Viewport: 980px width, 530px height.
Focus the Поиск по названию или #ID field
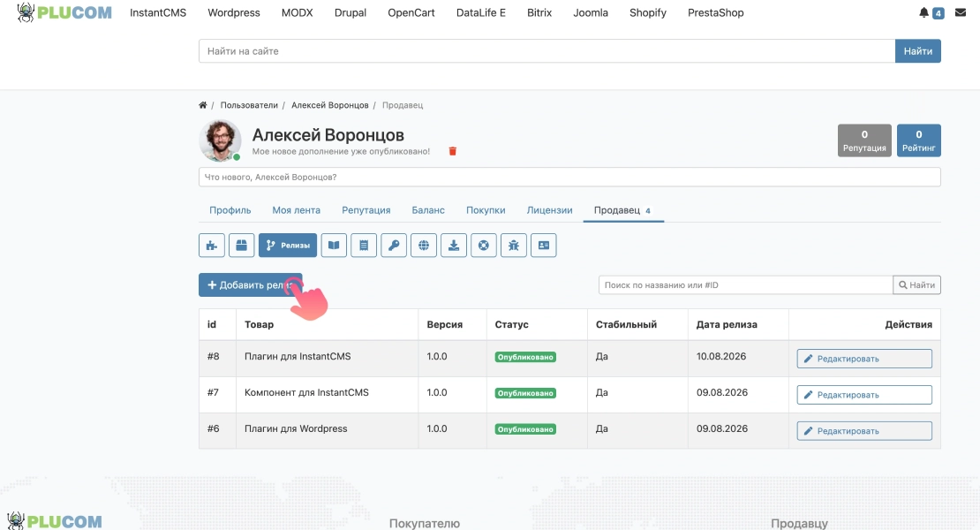[746, 285]
